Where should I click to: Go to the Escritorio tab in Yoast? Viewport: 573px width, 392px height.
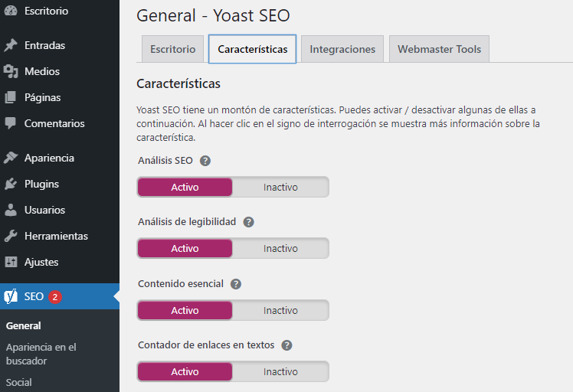point(172,49)
